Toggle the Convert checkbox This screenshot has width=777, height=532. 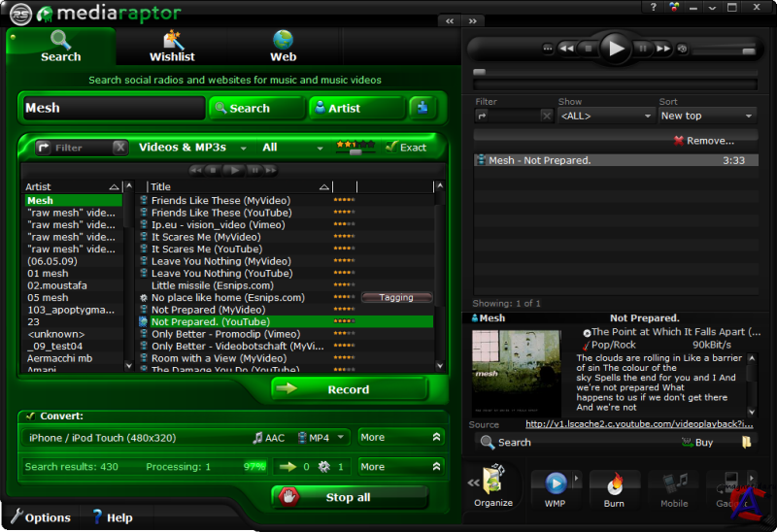(x=31, y=416)
